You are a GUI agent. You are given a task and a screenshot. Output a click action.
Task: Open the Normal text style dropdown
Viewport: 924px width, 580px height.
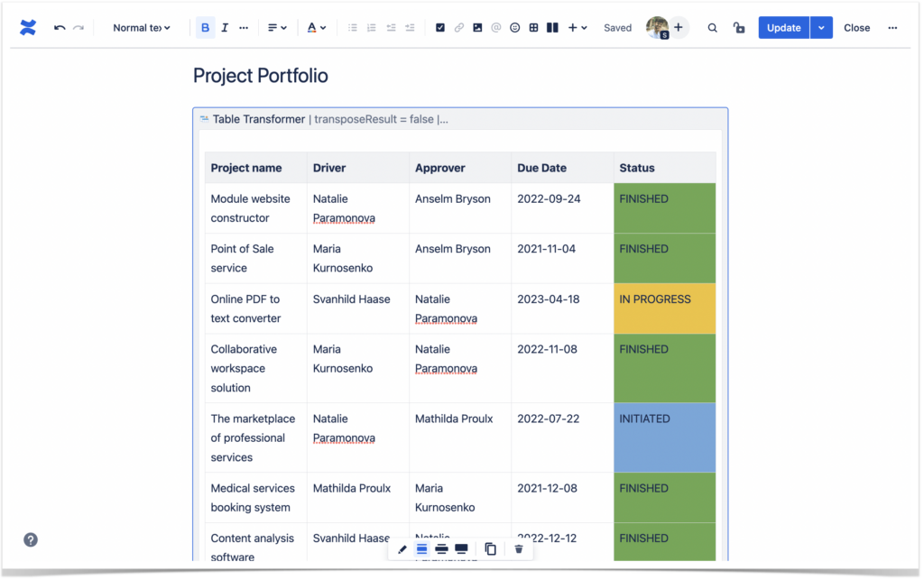coord(141,27)
